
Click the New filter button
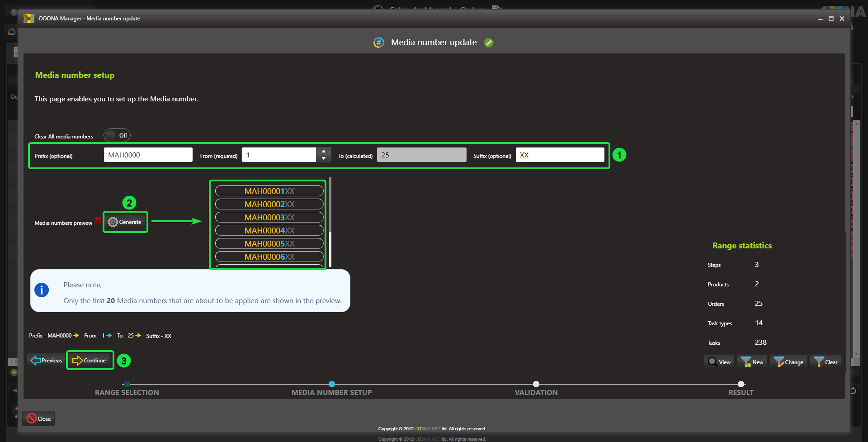point(752,362)
